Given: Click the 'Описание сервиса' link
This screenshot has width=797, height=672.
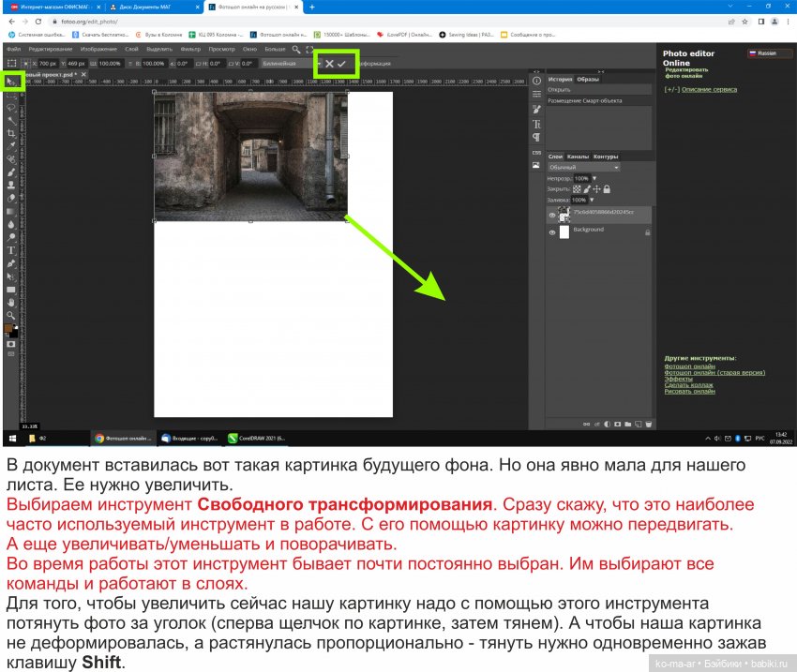Looking at the screenshot, I should point(709,90).
